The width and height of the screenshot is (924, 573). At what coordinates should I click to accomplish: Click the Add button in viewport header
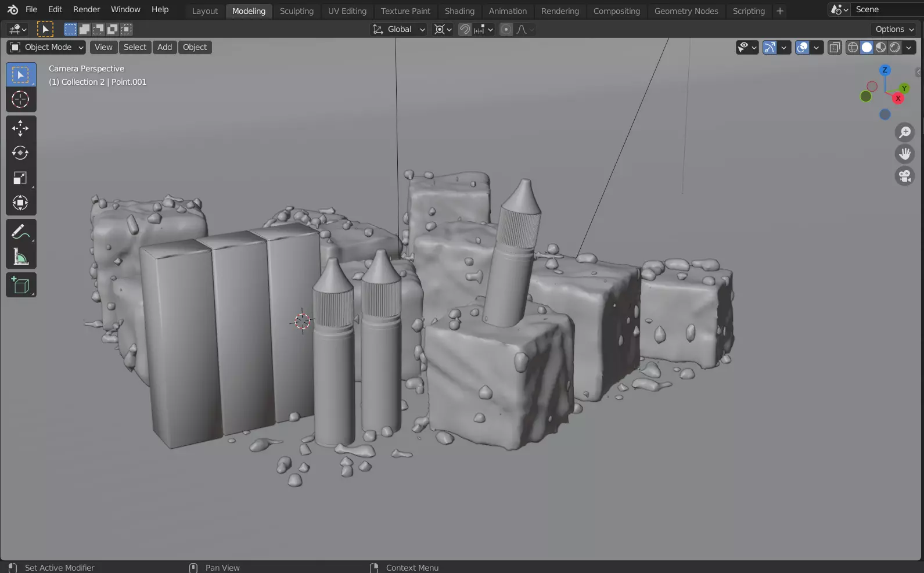click(x=164, y=47)
